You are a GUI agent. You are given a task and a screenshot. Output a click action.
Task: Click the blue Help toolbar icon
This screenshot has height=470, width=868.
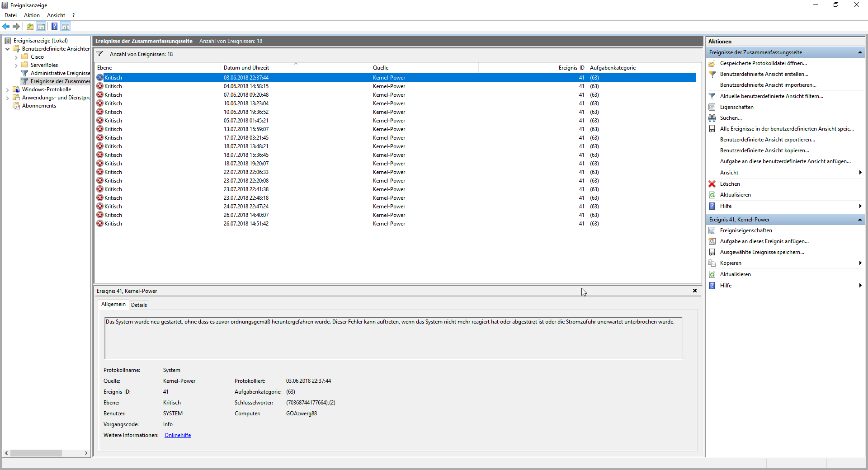click(54, 27)
